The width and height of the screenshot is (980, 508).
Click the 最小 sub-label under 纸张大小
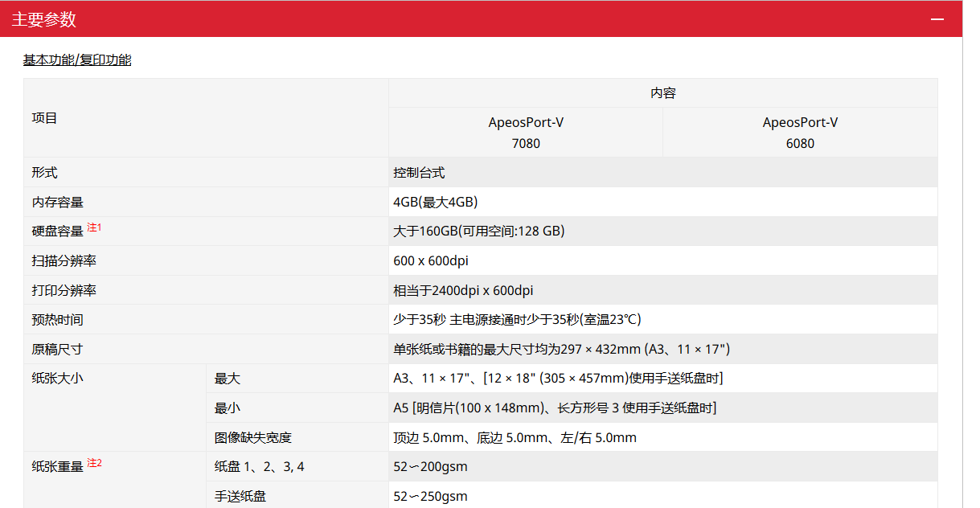pos(228,408)
